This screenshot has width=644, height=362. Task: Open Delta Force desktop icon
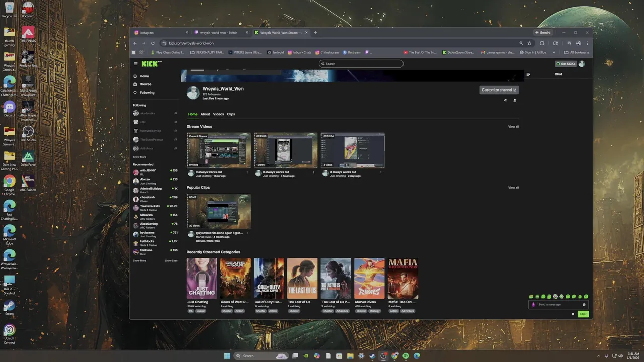point(28,158)
